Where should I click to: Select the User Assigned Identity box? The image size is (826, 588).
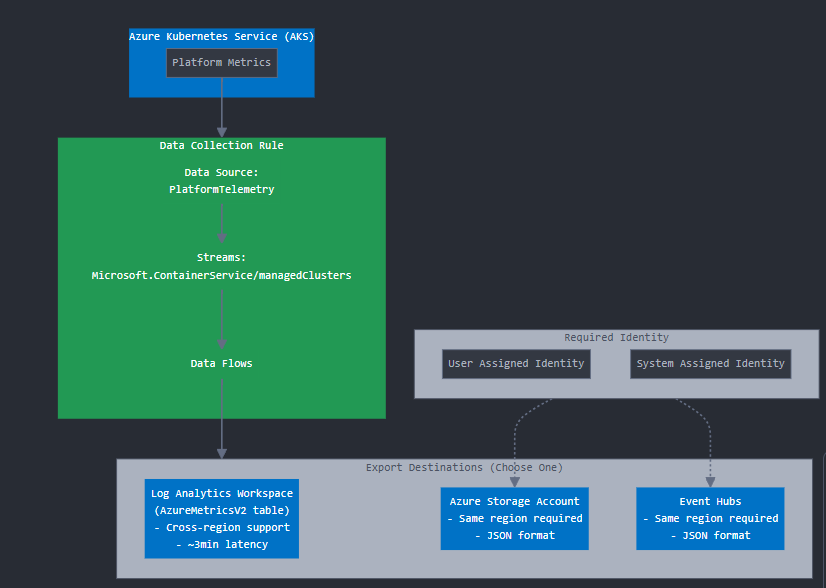pyautogui.click(x=516, y=364)
